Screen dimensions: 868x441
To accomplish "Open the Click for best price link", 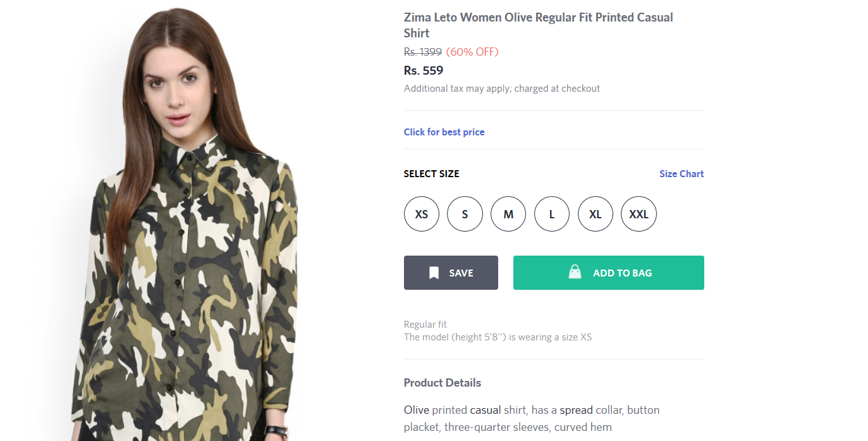I will pos(444,132).
